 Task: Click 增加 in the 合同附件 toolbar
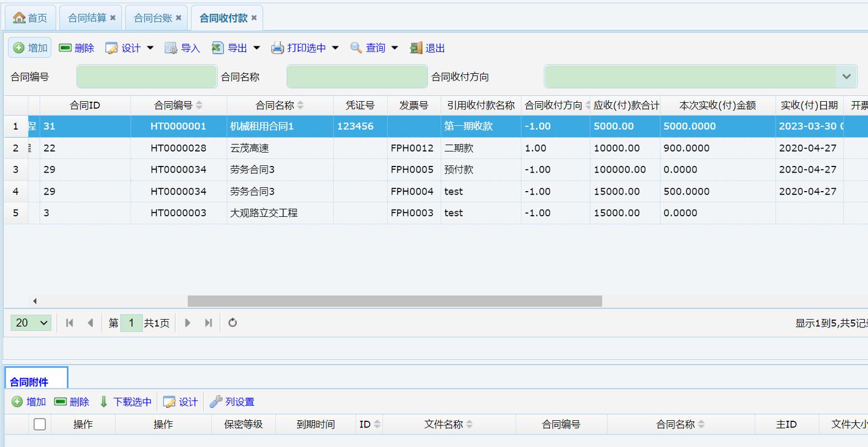click(x=28, y=402)
